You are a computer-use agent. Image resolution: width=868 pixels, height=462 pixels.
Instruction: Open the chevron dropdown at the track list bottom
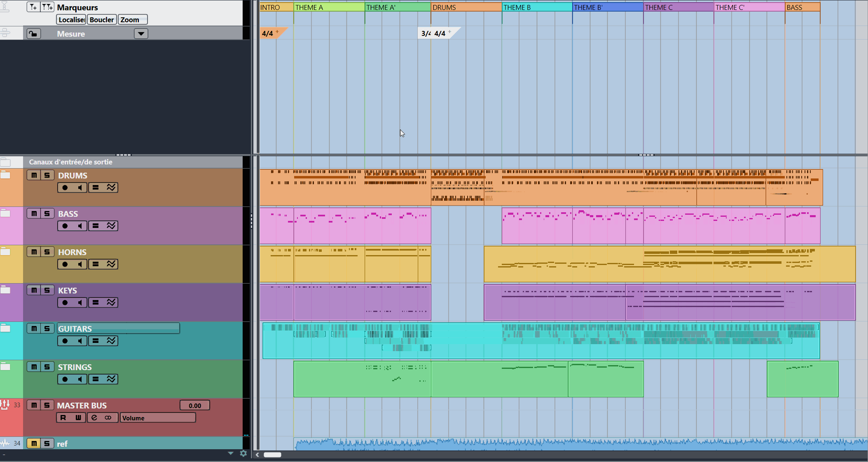click(230, 453)
